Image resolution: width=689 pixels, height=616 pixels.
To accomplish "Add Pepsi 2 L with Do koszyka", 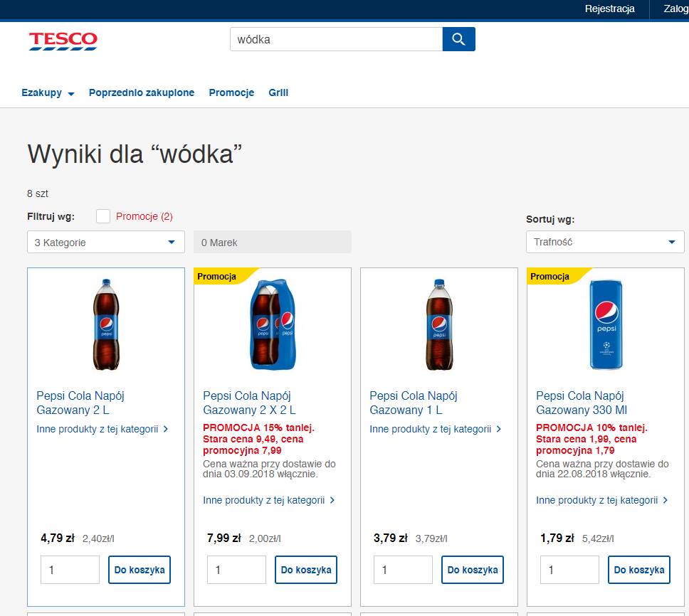I will point(140,570).
